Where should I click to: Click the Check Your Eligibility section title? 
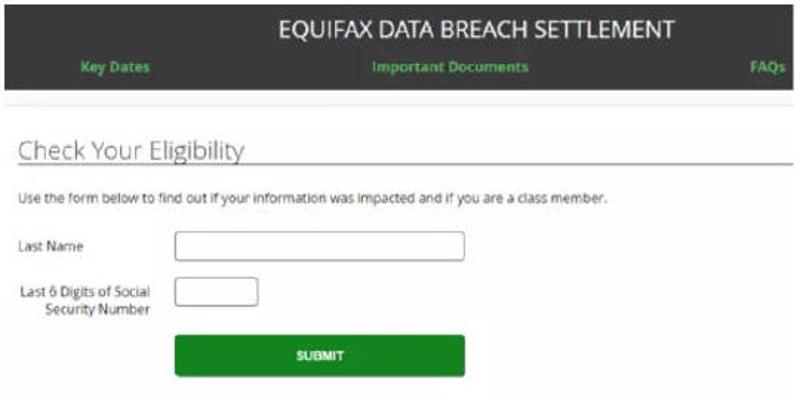click(131, 151)
